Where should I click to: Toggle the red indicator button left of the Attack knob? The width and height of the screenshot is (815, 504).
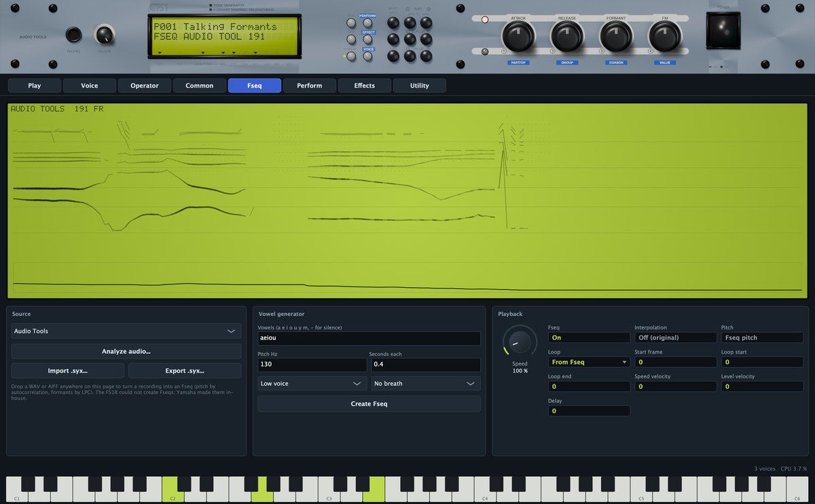tap(485, 20)
